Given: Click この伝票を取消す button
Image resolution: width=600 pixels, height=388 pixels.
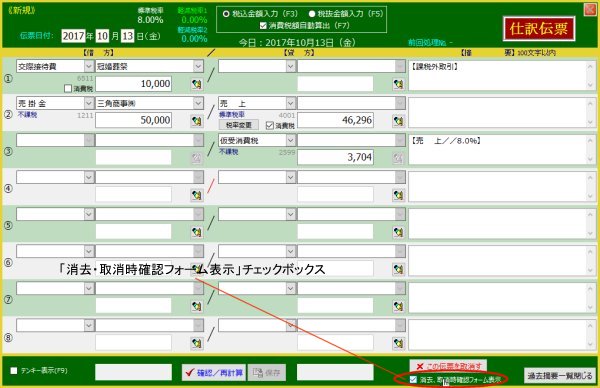Looking at the screenshot, I should coord(448,366).
